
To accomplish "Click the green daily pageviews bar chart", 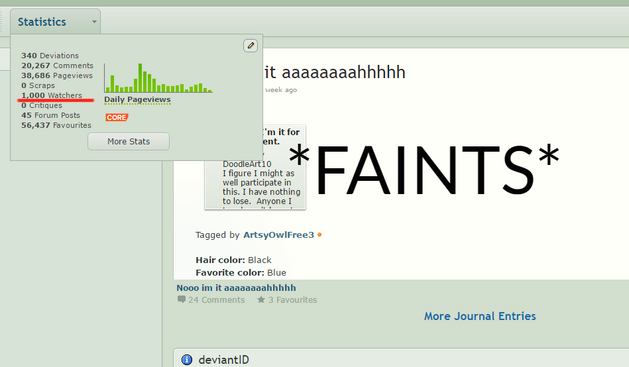I will coord(158,78).
